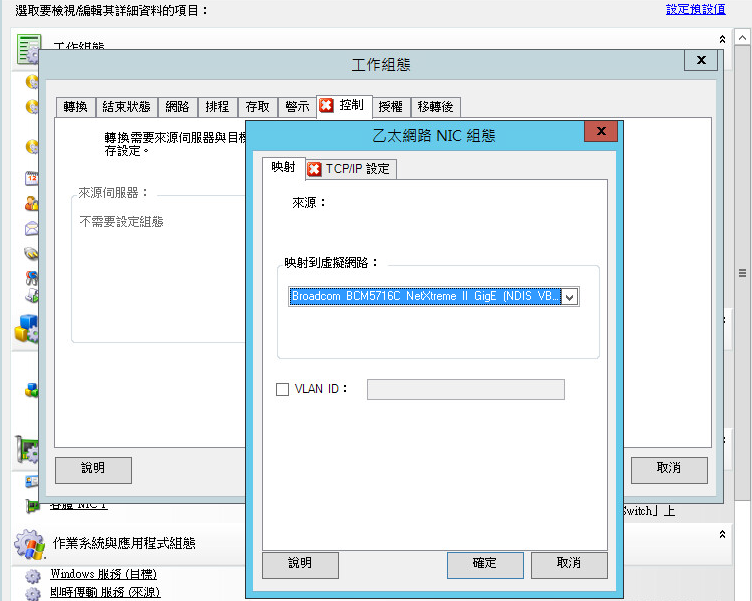
Task: Open the 設定預設值 link
Action: click(x=695, y=9)
